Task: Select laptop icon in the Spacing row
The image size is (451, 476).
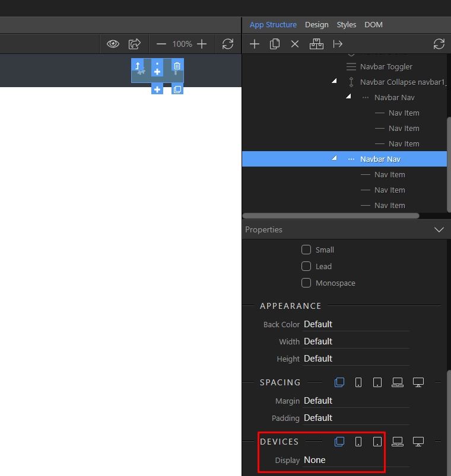Action: tap(398, 382)
